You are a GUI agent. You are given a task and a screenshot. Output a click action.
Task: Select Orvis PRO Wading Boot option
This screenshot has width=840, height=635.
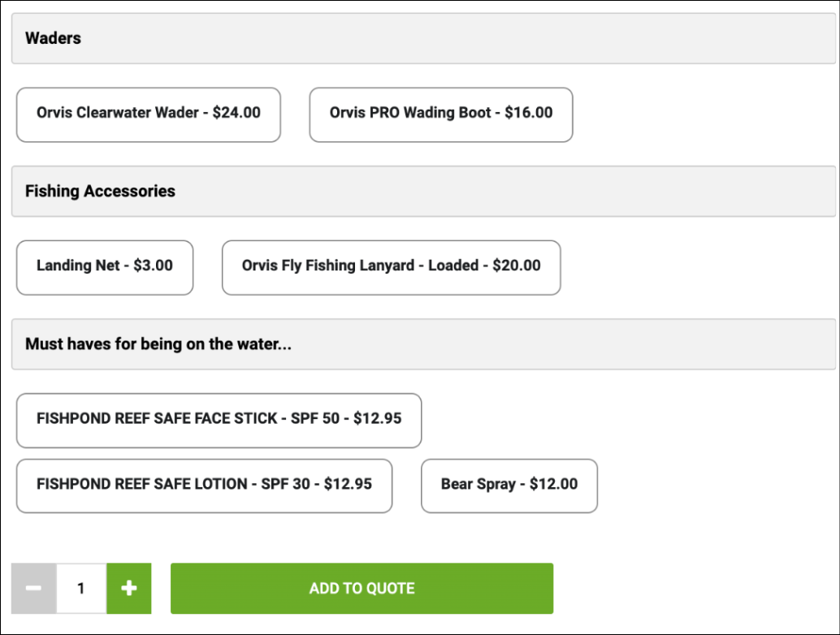point(440,114)
